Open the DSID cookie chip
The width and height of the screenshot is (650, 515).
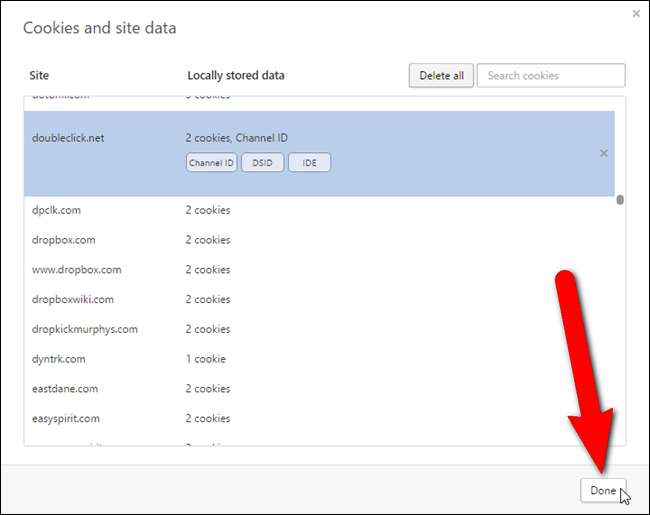[x=263, y=163]
